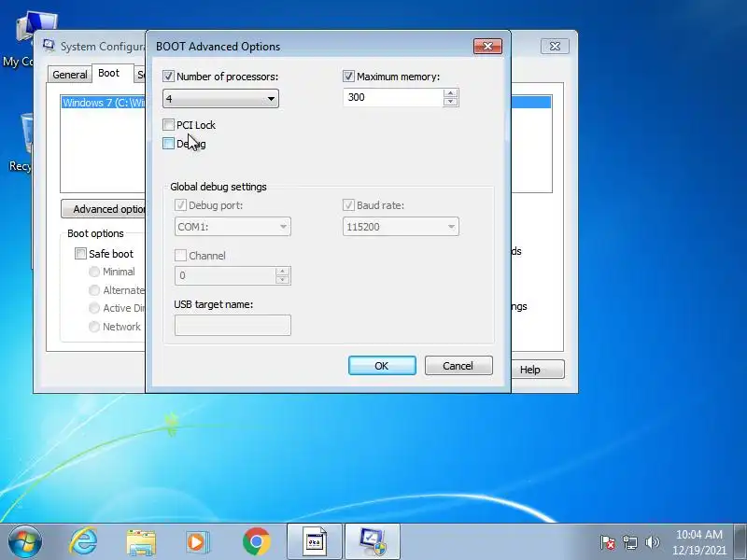Select the System Configuration taskbar icon
The width and height of the screenshot is (747, 560).
[x=373, y=542]
